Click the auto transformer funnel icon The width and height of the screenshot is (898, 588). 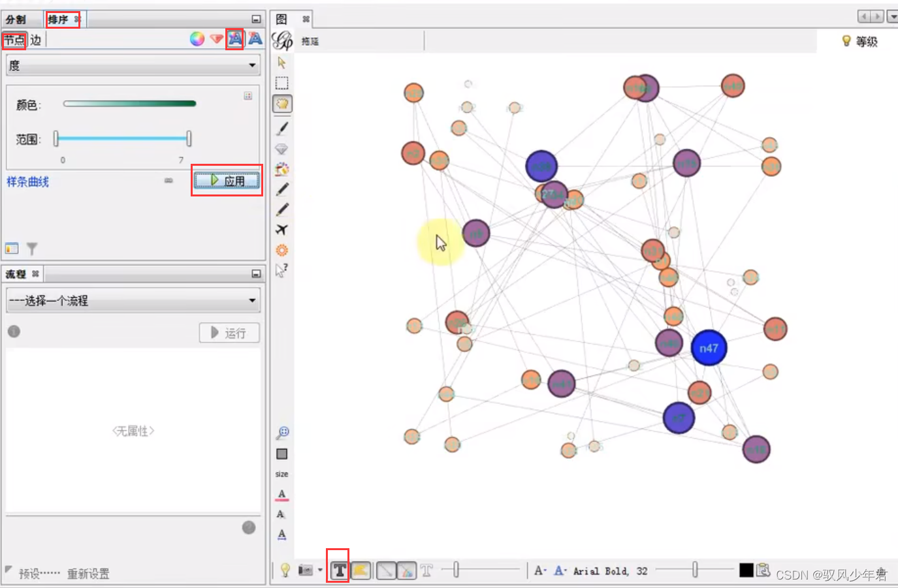coord(32,249)
